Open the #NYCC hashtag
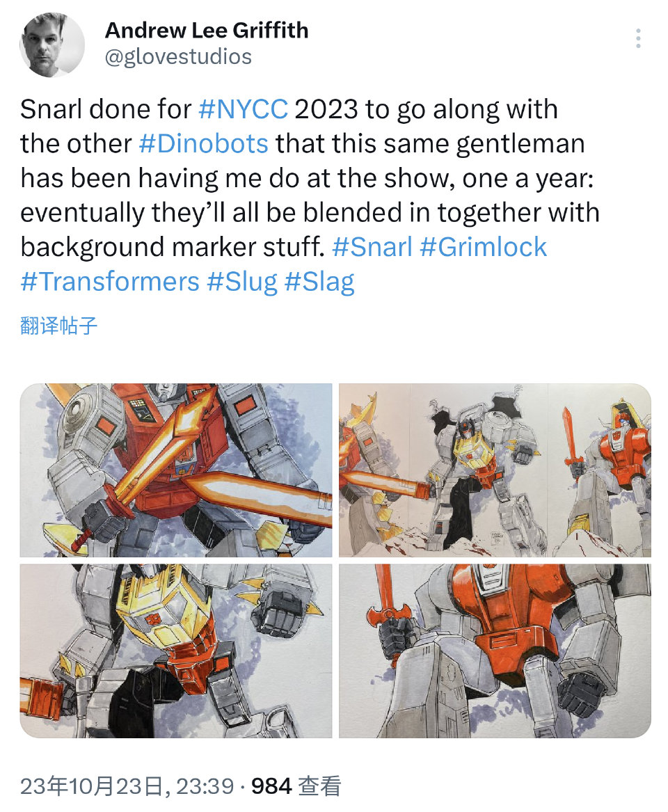 click(x=243, y=109)
